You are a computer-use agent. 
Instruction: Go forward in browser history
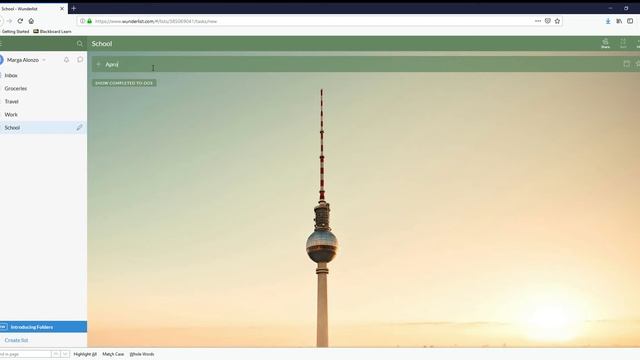9,21
